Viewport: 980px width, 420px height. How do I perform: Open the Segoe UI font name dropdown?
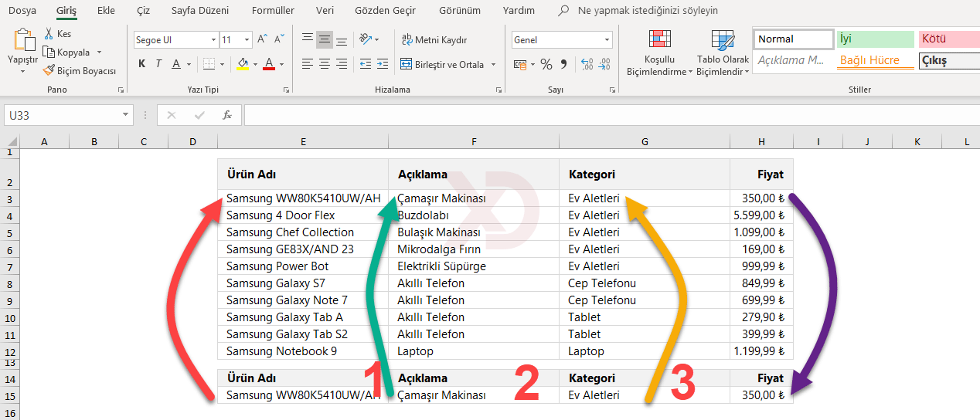[213, 39]
